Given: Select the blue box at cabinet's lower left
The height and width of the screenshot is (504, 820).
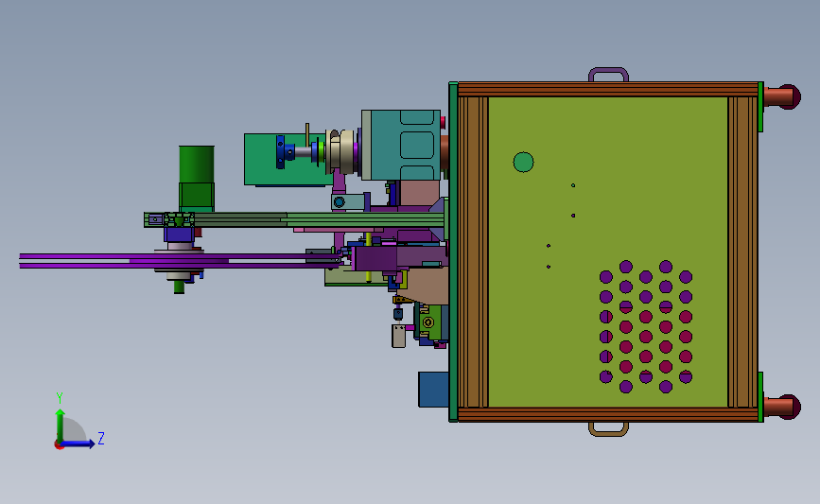Looking at the screenshot, I should tap(433, 389).
